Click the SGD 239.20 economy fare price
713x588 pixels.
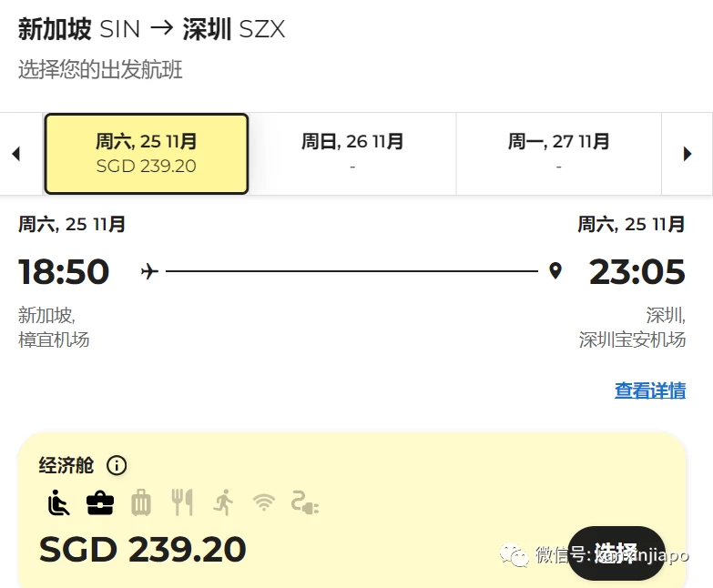tap(143, 549)
